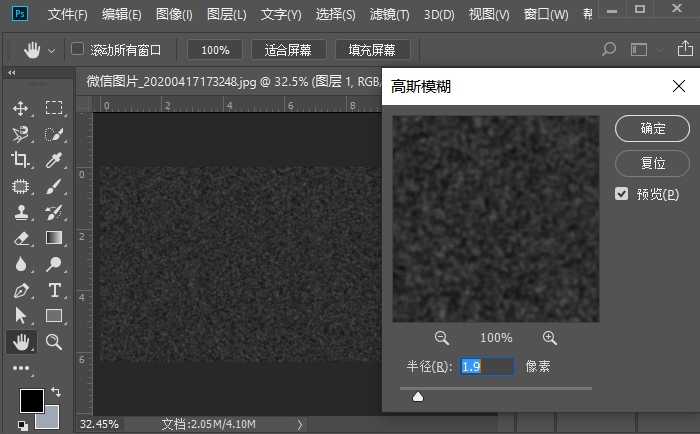Zoom out the Gaussian blur preview
The height and width of the screenshot is (434, 700).
point(441,338)
